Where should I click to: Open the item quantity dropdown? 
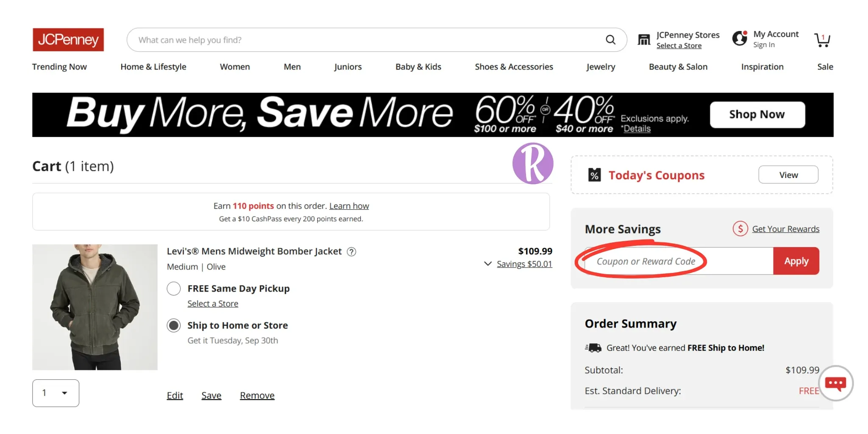tap(56, 393)
